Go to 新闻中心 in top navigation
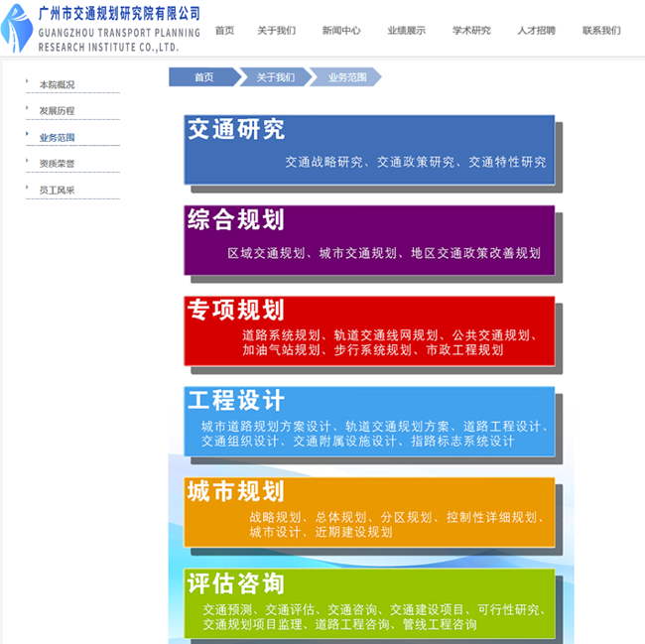The height and width of the screenshot is (644, 645). point(341,31)
